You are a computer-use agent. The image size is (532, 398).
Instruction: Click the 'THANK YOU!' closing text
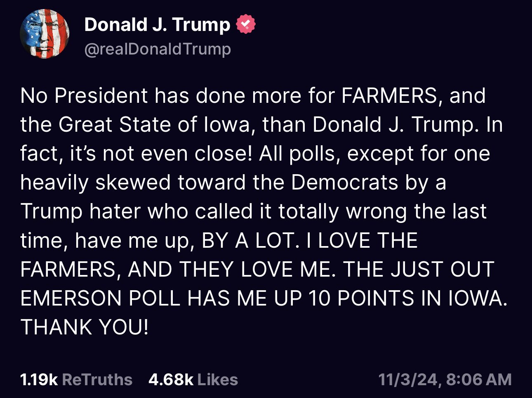point(84,327)
